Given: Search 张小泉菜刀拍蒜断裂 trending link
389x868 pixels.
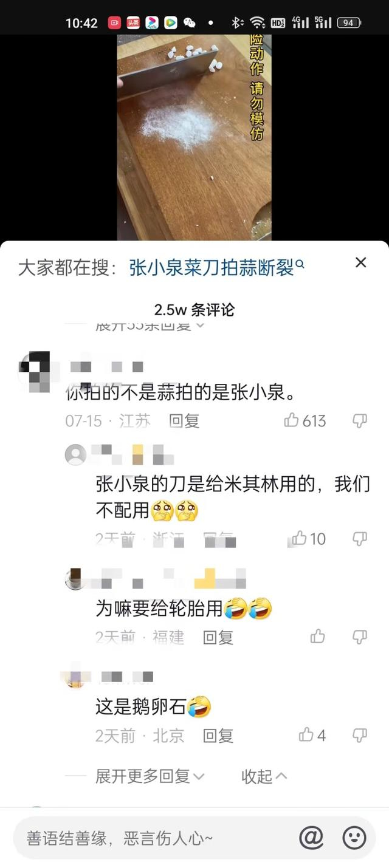Looking at the screenshot, I should [x=217, y=268].
